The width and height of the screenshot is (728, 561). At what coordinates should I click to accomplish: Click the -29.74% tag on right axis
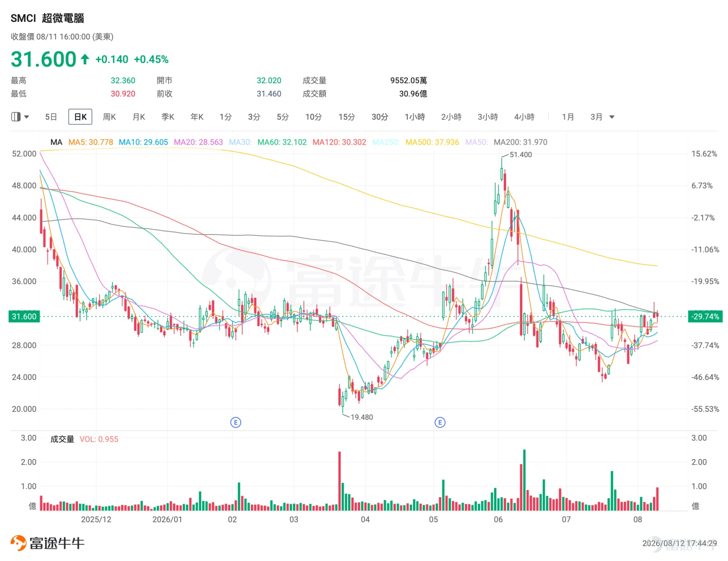pos(706,316)
